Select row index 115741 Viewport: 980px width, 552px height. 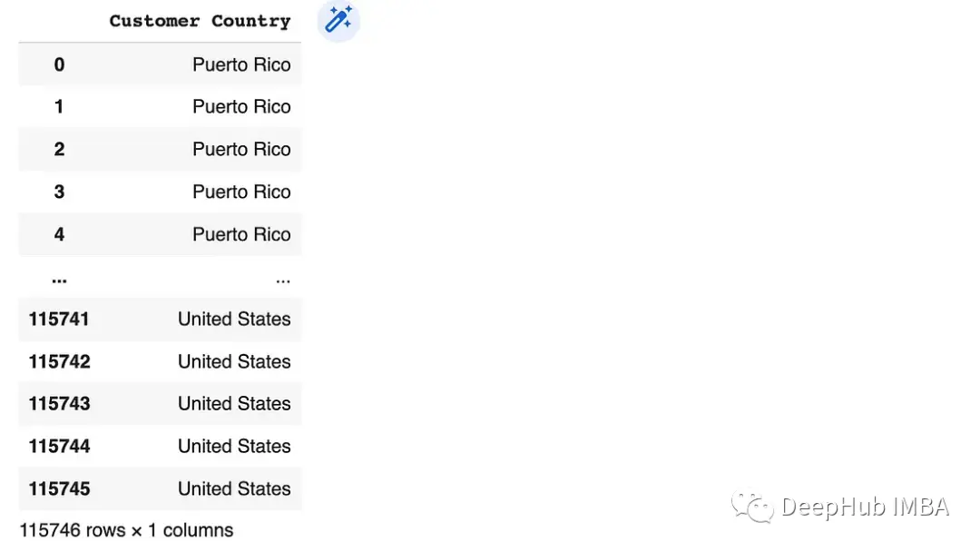59,319
